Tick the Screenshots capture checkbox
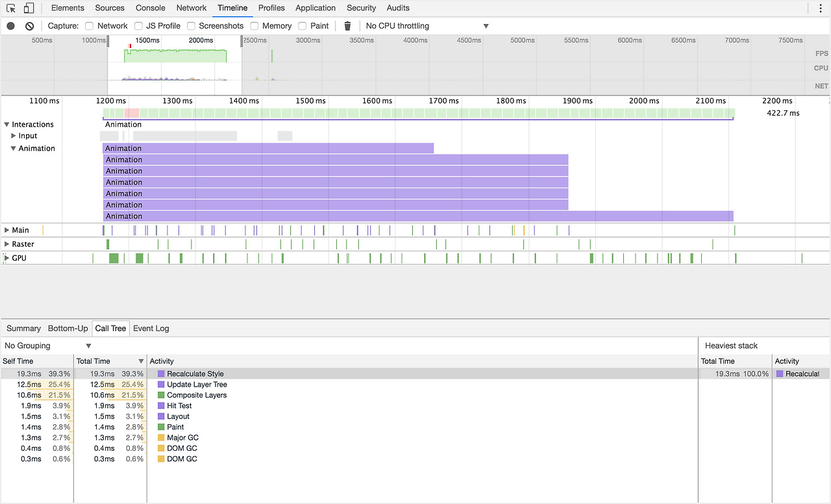Screen dimensions: 831x504 (x=191, y=26)
